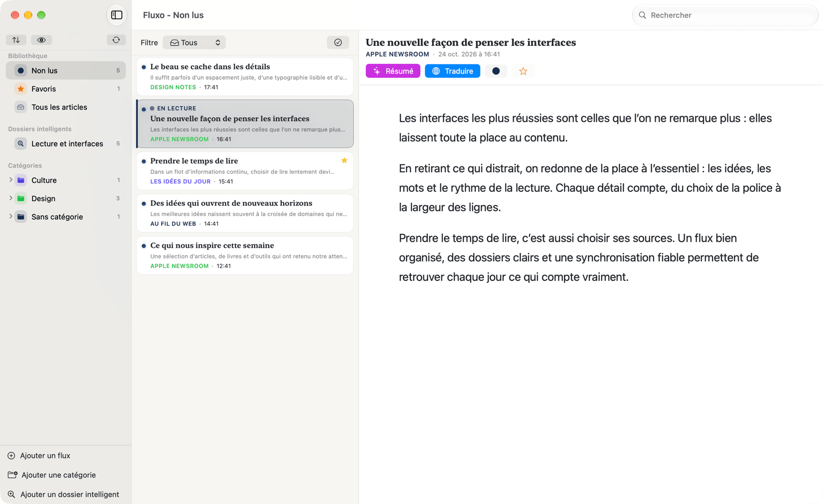Open article Le beau se cache dans les détails

tap(245, 77)
